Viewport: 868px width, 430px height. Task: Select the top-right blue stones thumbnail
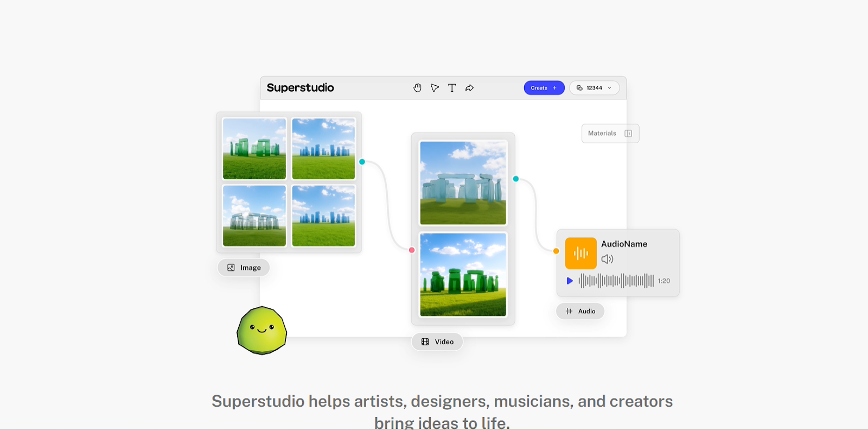tap(324, 149)
